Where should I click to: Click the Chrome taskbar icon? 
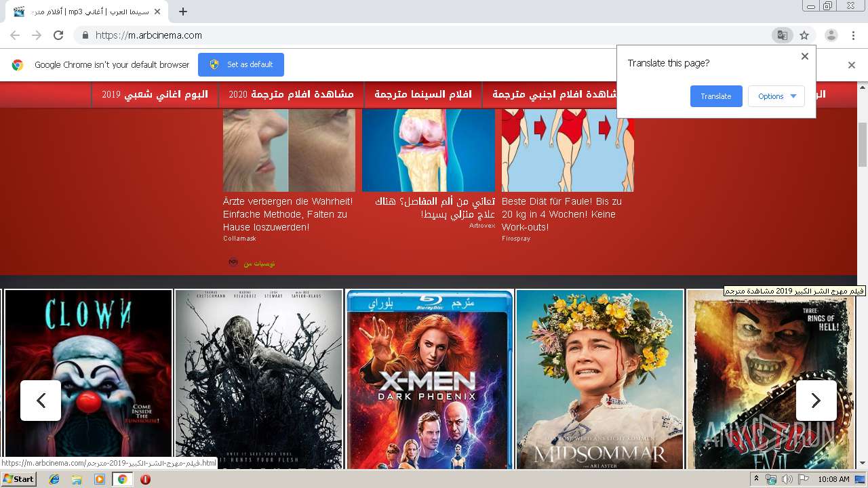click(x=123, y=479)
